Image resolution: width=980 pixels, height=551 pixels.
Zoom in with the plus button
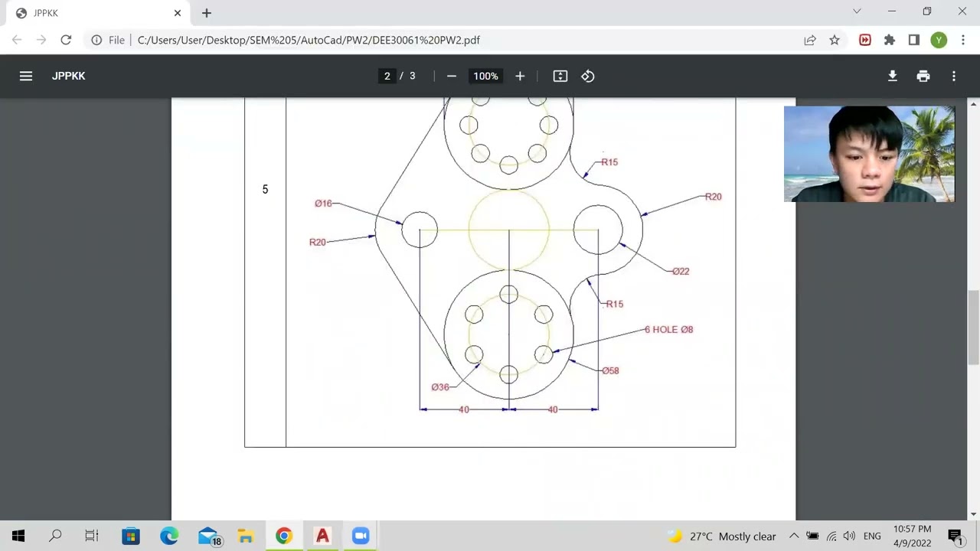pyautogui.click(x=520, y=76)
